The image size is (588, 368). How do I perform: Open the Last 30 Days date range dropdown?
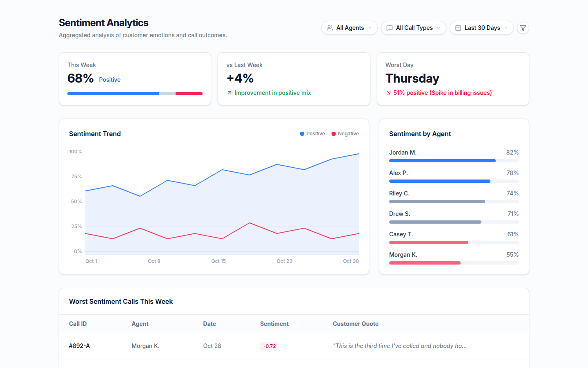(x=481, y=28)
